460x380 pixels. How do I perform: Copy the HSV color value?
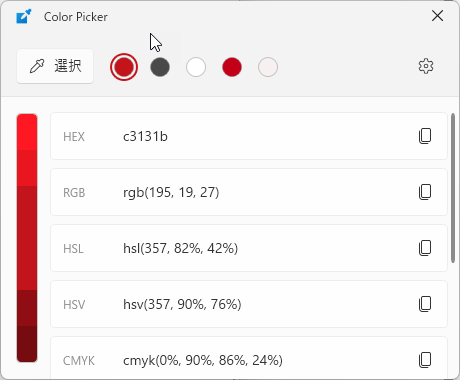coord(425,304)
